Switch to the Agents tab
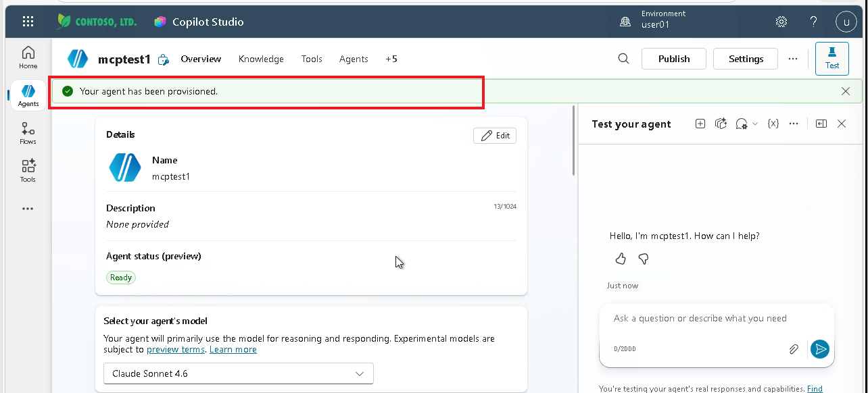 coord(354,59)
